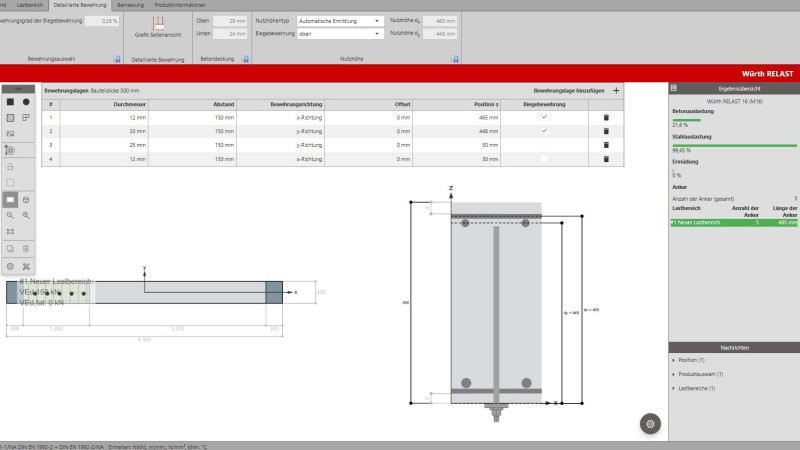Uncheck Biegebewehrung for row 1
Viewport: 800px width, 450px height.
point(545,117)
